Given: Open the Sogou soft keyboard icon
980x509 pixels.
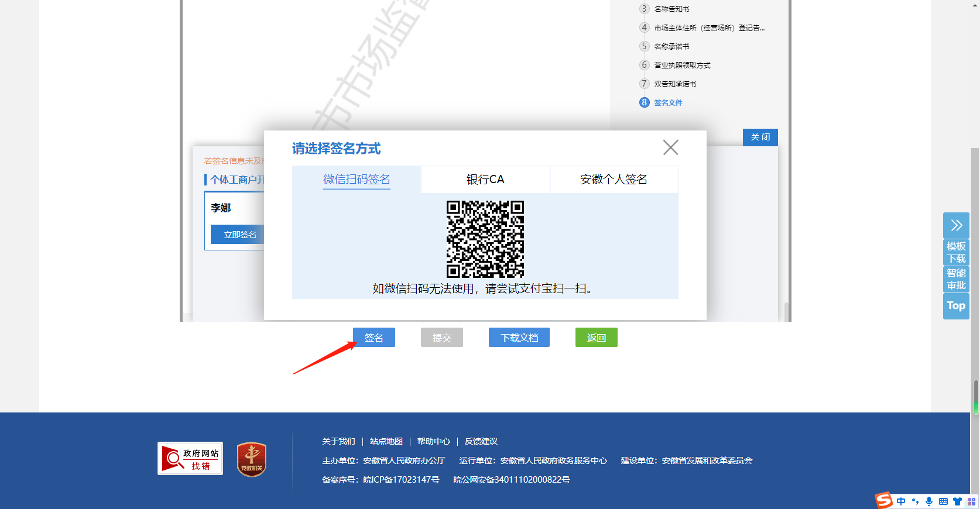Looking at the screenshot, I should pyautogui.click(x=943, y=501).
